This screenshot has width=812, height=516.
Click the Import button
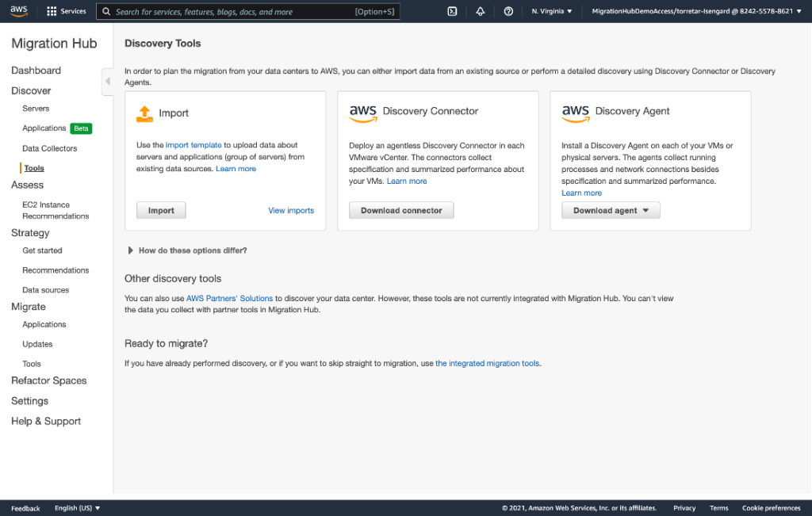(x=161, y=210)
